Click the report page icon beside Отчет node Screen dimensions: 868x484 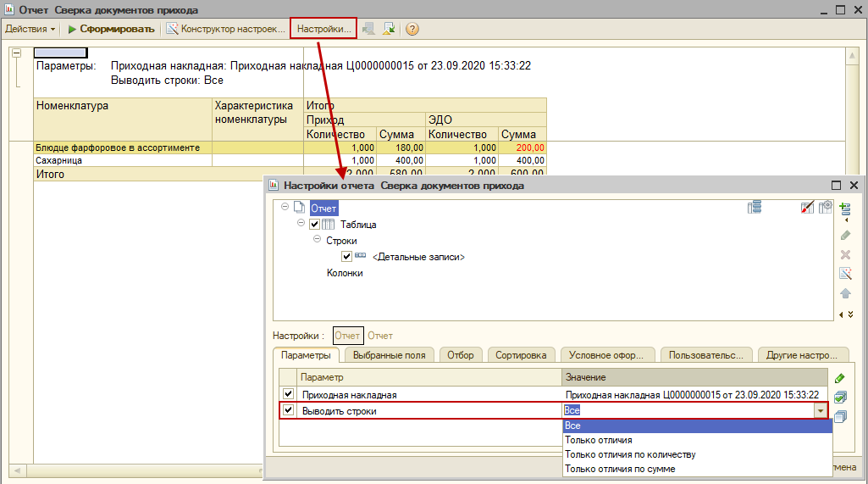click(299, 208)
